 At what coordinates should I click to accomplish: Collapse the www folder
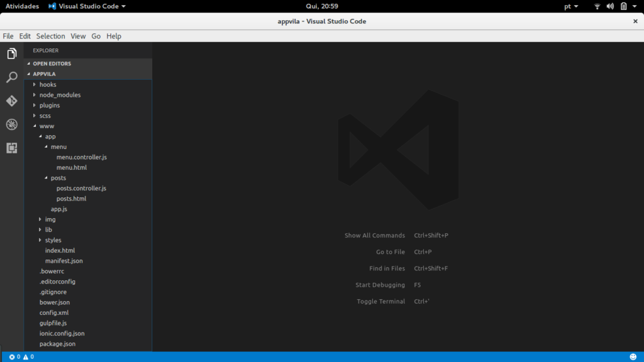[x=47, y=126]
